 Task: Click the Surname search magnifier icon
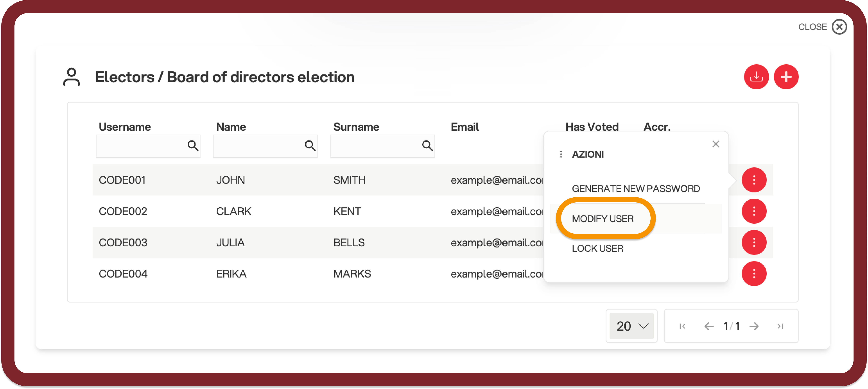pyautogui.click(x=427, y=146)
